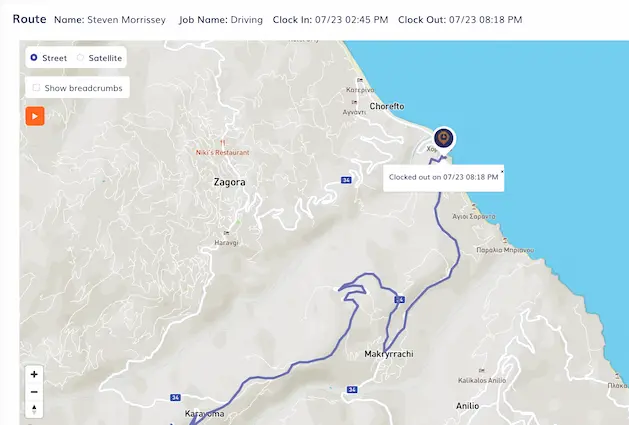Click the clock-out location pin marker
Viewport: 629px width, 425px height.
pos(444,139)
